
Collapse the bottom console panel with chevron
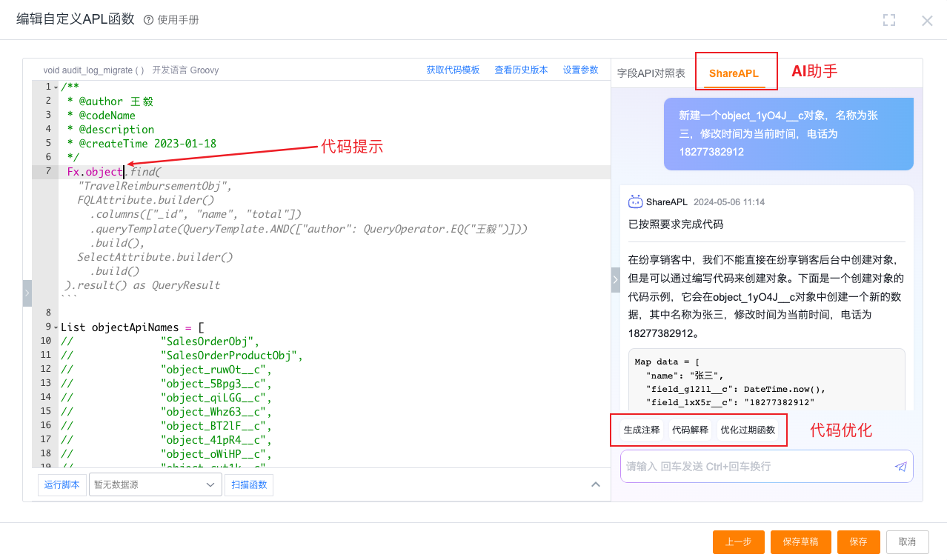(x=595, y=484)
